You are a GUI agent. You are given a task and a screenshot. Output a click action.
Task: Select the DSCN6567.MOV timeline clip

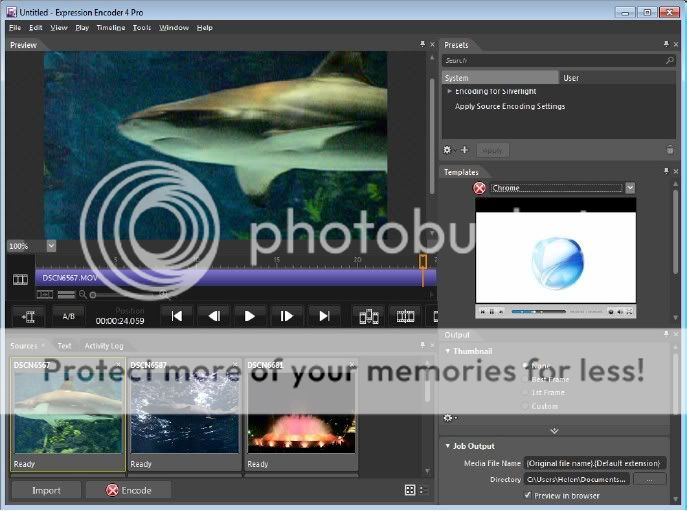pos(236,278)
